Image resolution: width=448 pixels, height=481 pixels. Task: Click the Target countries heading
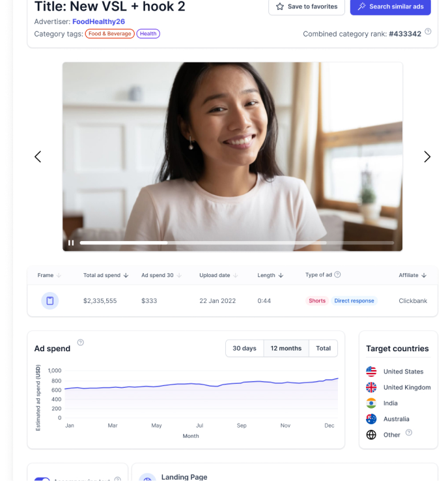397,349
